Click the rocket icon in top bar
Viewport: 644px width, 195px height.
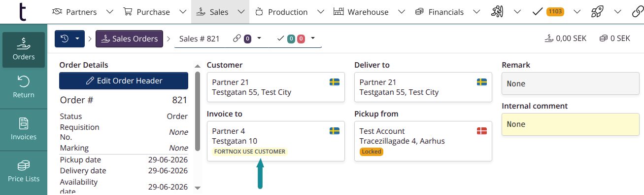point(597,12)
